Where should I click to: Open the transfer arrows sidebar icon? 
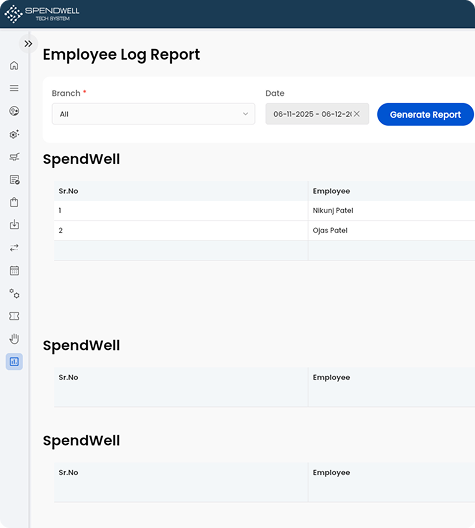click(x=14, y=248)
